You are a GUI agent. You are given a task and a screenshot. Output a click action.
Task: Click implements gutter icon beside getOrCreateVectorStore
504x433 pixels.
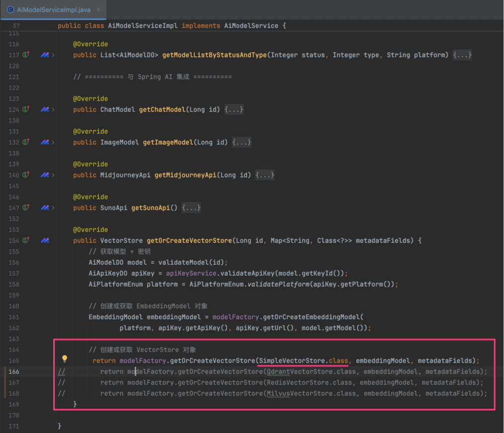click(26, 240)
